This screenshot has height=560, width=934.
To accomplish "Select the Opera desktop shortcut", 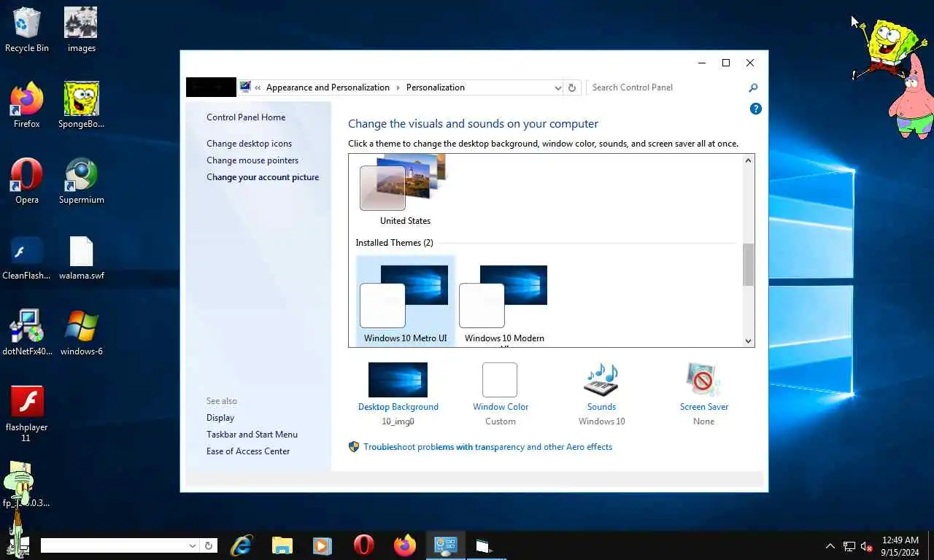I will coord(27,182).
